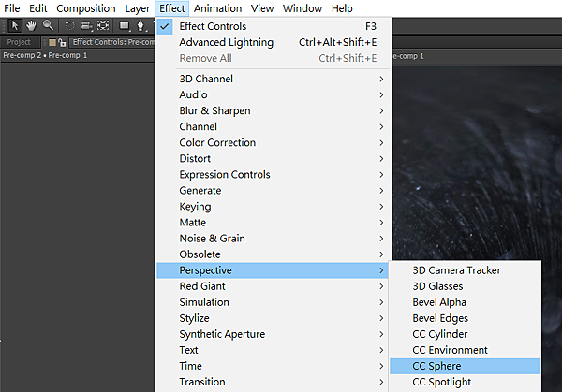
Task: Open the Animation menu
Action: click(218, 8)
